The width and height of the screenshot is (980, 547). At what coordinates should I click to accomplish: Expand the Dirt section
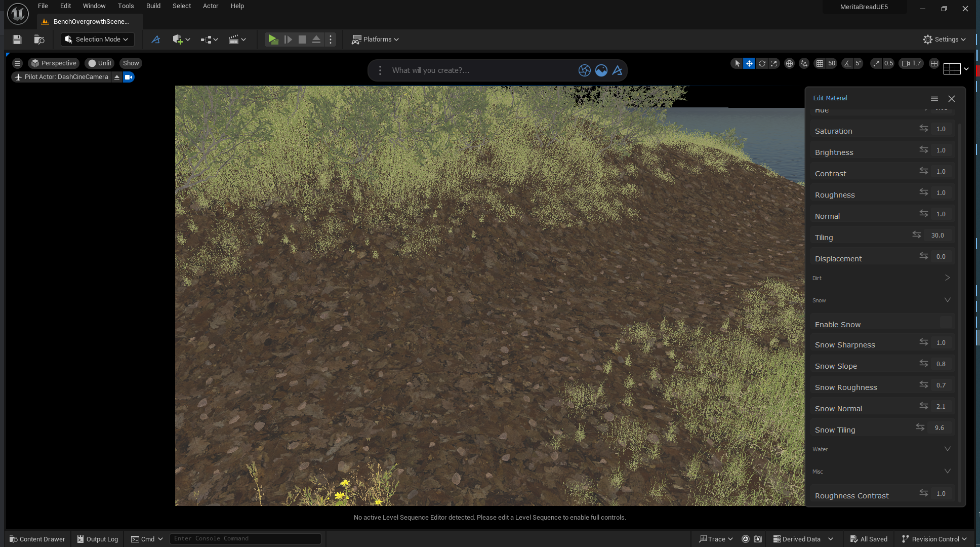pos(947,278)
